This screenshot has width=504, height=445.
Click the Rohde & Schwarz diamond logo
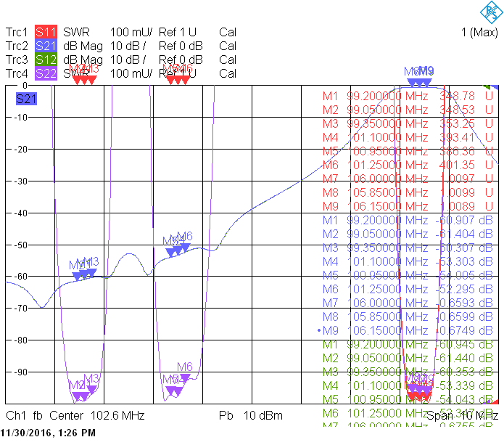pos(491,12)
